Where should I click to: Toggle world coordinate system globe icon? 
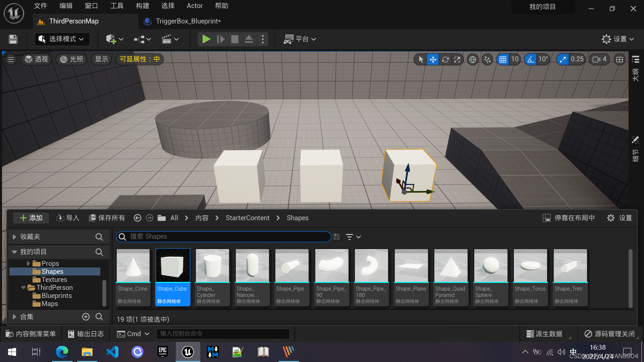(x=472, y=60)
